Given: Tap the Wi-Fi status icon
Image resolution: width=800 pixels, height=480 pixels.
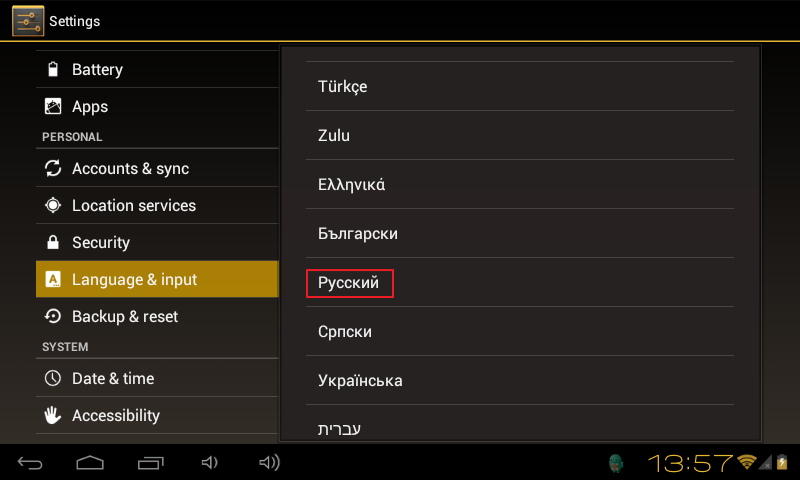Looking at the screenshot, I should pyautogui.click(x=747, y=462).
